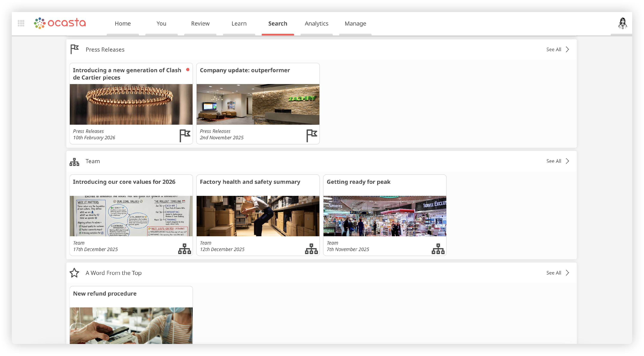The height and width of the screenshot is (356, 644).
Task: Open the user profile avatar
Action: tap(622, 23)
